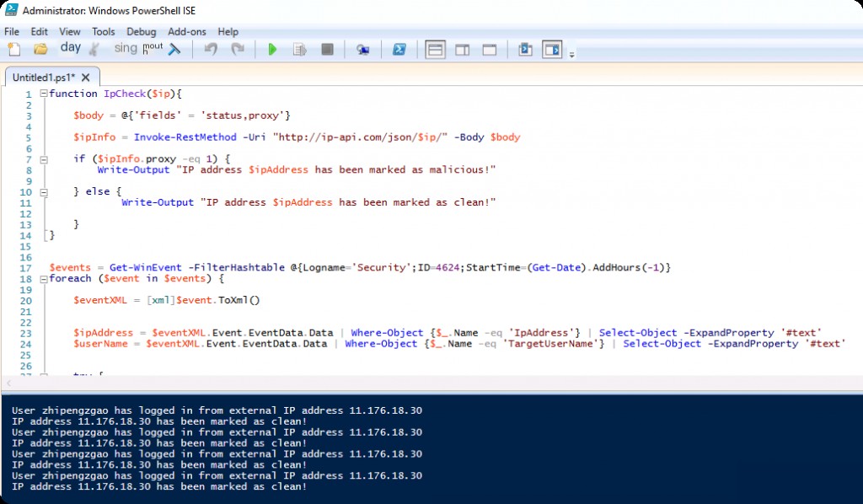The width and height of the screenshot is (863, 504).
Task: Click the script pane's horizontal scrollbar left arrow
Action: pos(8,383)
